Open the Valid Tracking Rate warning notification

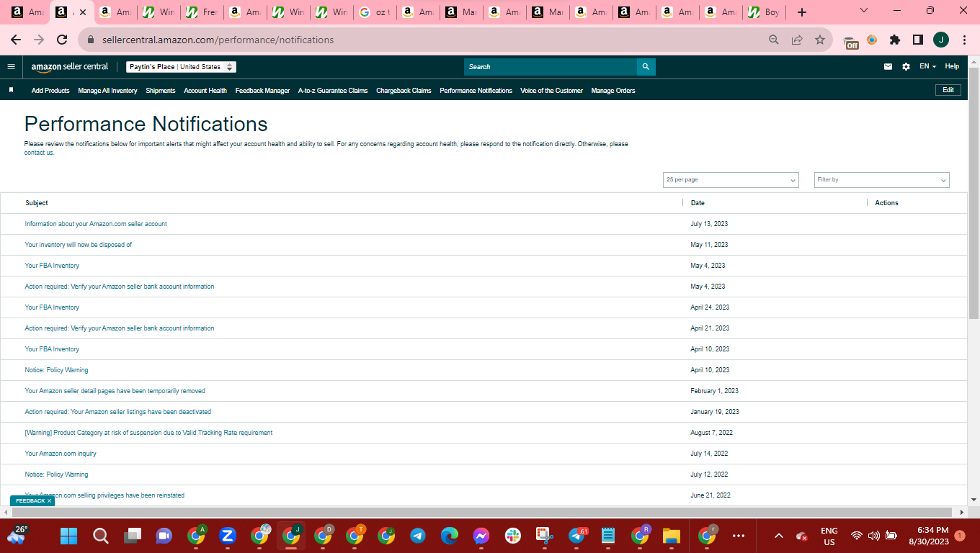point(148,433)
